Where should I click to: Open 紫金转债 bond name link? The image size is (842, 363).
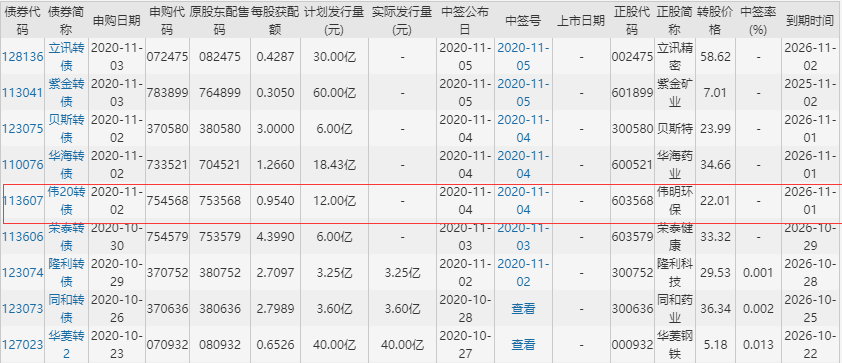(x=66, y=92)
